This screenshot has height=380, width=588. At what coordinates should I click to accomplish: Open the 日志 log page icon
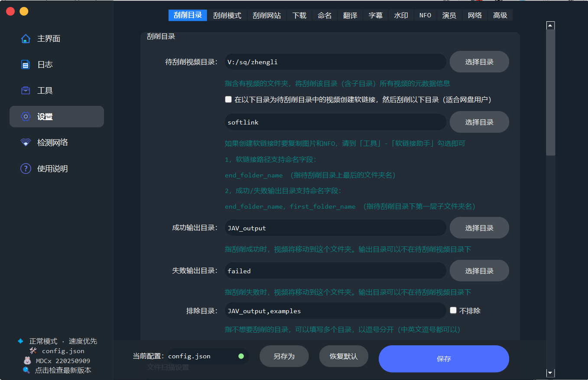[x=26, y=65]
